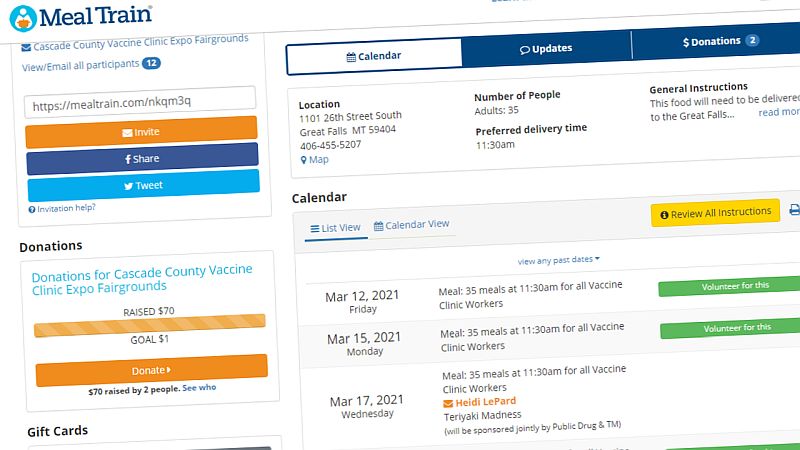Switch to List View
The width and height of the screenshot is (800, 450).
tap(335, 228)
